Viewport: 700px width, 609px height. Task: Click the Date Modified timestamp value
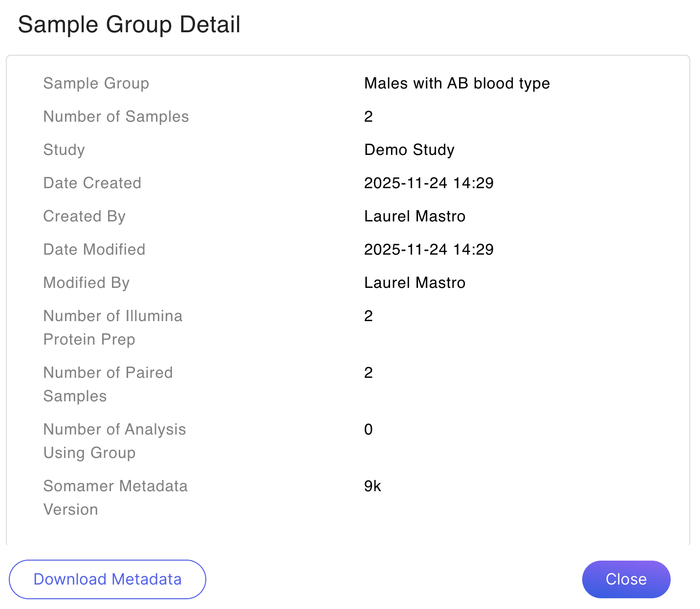click(x=429, y=249)
